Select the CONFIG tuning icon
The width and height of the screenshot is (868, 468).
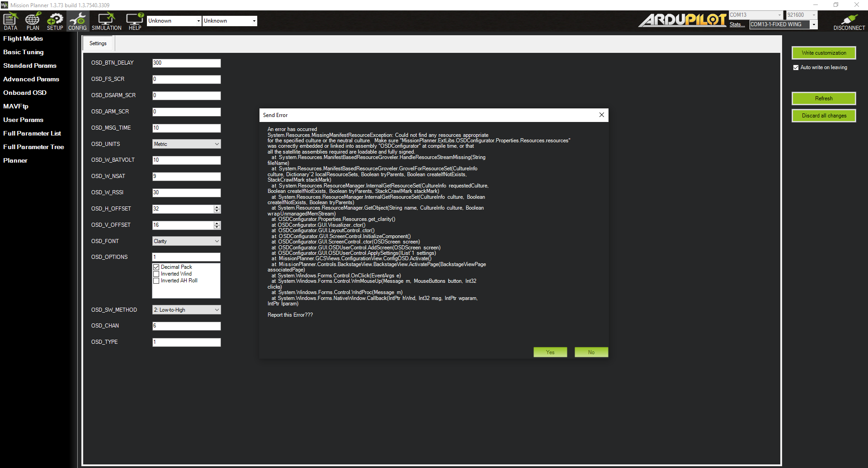(77, 21)
